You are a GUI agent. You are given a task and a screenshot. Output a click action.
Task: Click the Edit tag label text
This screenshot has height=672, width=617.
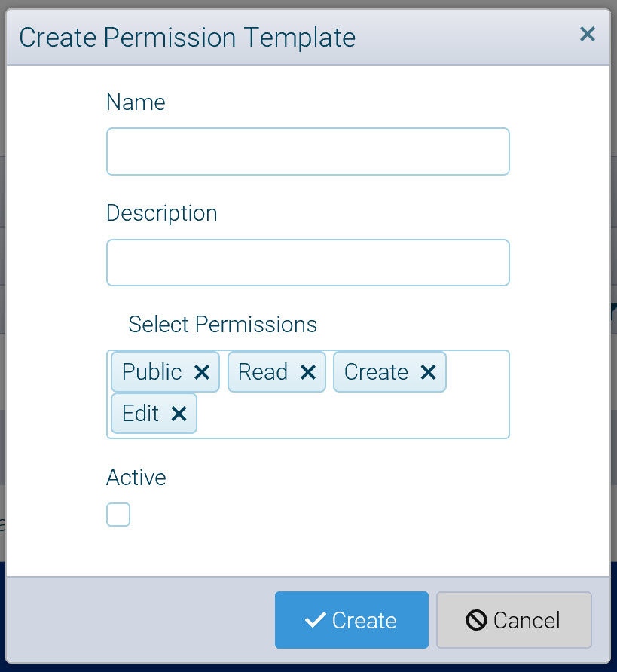click(x=141, y=414)
